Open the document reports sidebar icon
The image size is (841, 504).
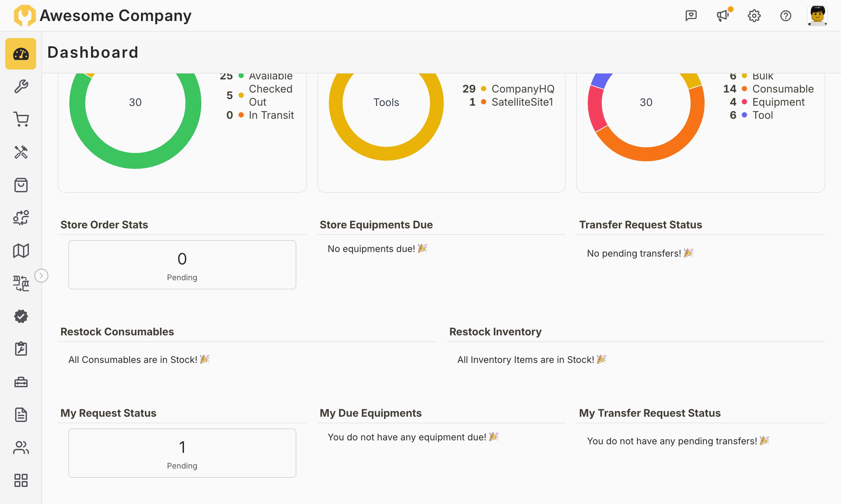coord(21,415)
